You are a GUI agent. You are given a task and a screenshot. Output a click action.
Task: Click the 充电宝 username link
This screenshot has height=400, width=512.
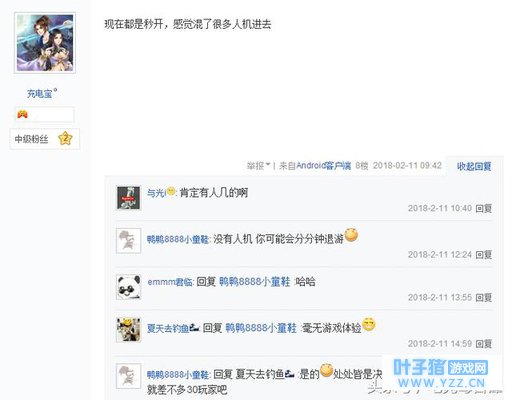40,94
